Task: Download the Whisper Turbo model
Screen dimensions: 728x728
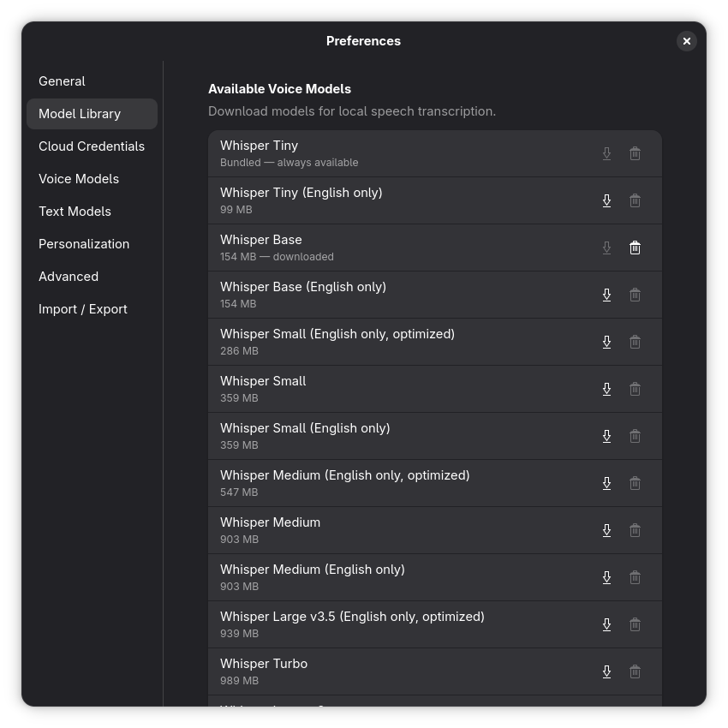Action: [x=606, y=671]
